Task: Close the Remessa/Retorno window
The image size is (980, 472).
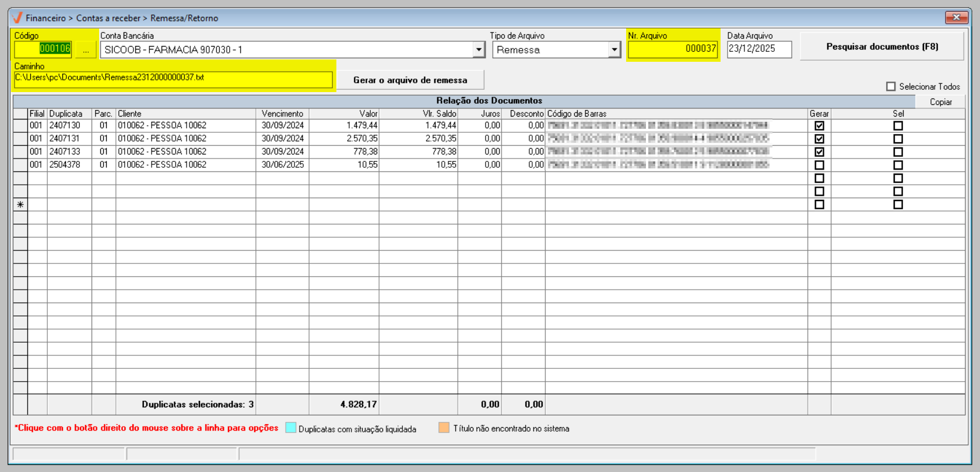Action: (956, 17)
